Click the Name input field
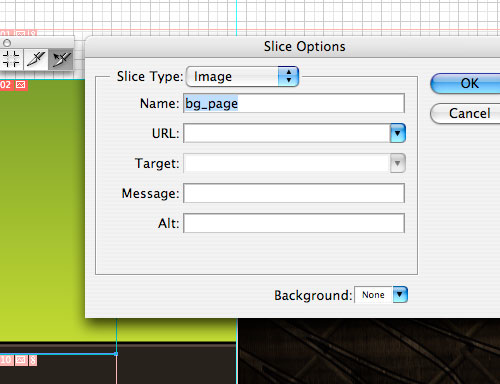500x384 pixels. point(294,103)
